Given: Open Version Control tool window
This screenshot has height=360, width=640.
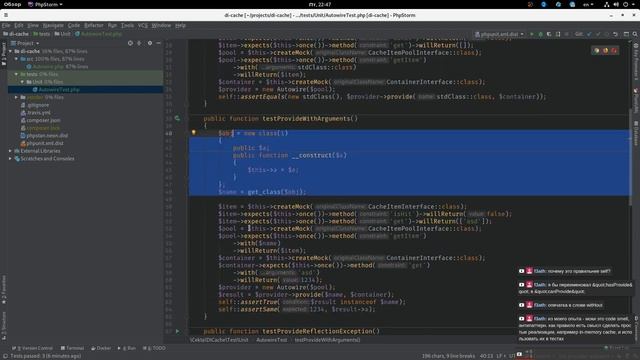Looking at the screenshot, I should [x=33, y=348].
